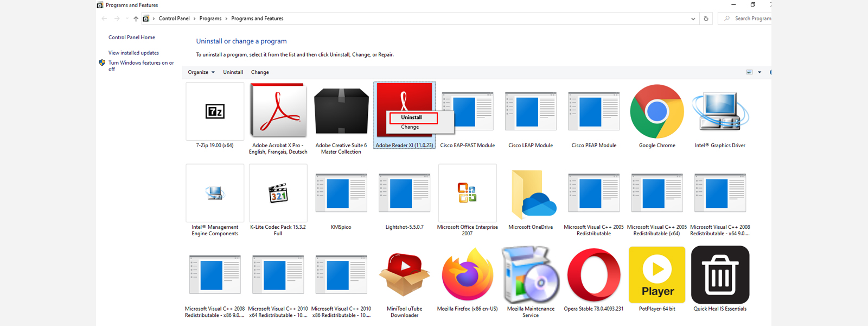Click the Search Programs input field

(745, 18)
